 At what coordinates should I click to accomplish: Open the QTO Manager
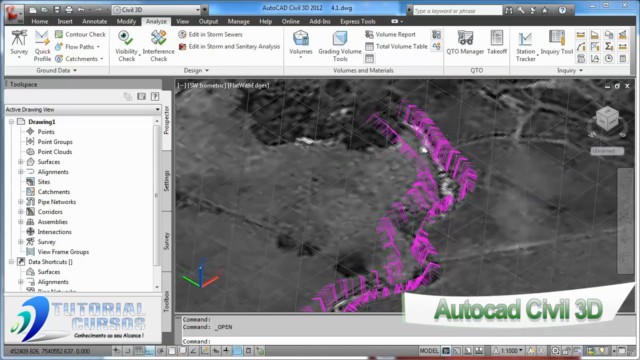[465, 42]
